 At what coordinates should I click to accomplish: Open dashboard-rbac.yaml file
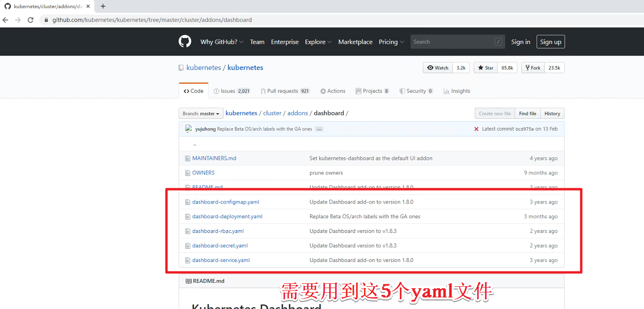(218, 231)
